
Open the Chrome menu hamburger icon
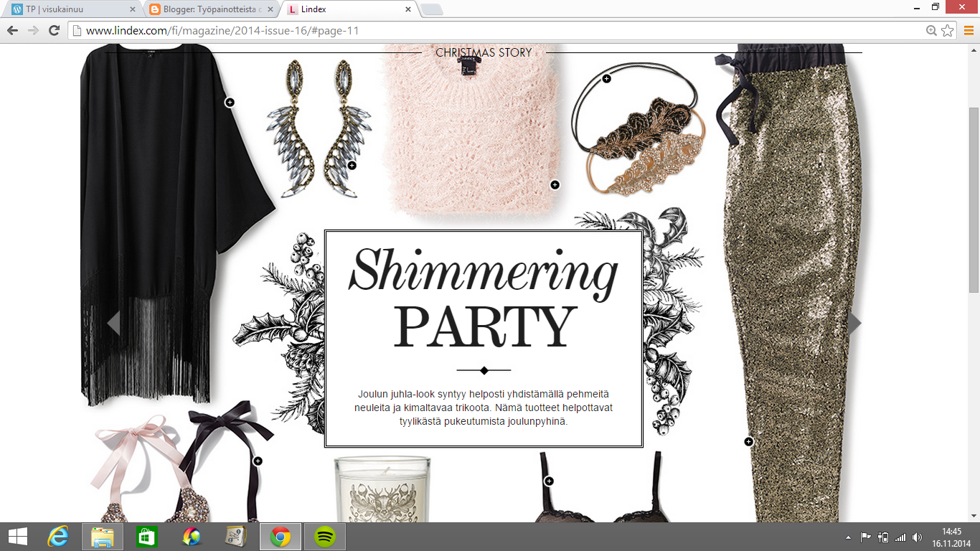tap(969, 30)
